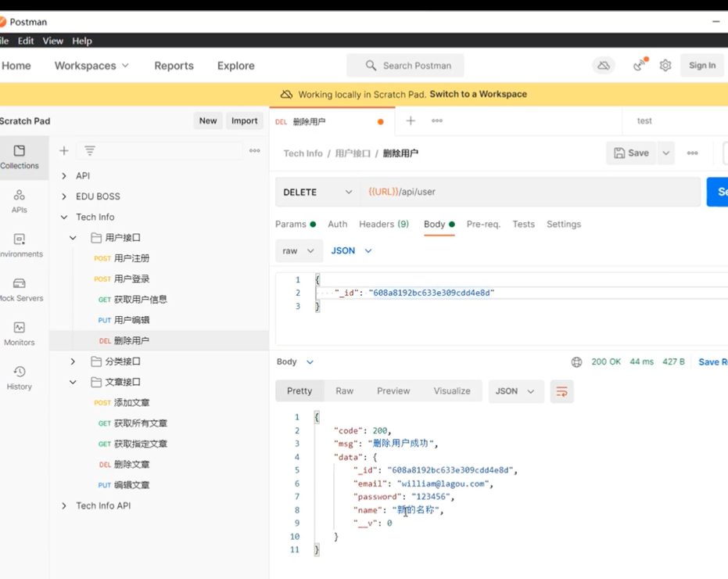The height and width of the screenshot is (579, 728).
Task: Open the Workspaces dropdown
Action: [91, 66]
